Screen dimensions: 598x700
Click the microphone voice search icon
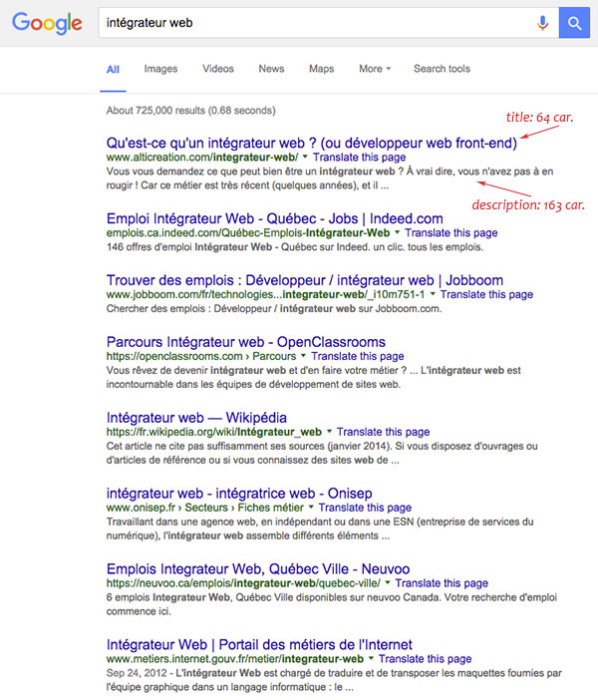[543, 23]
